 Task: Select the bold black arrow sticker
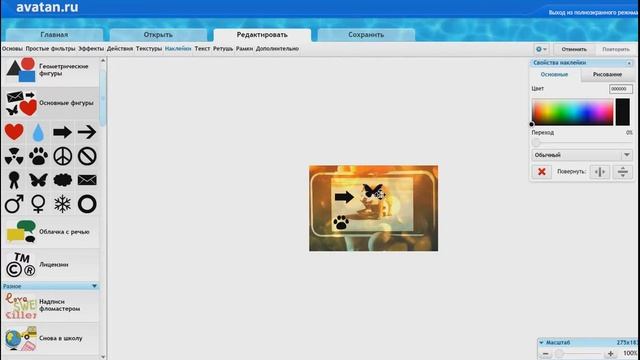pyautogui.click(x=62, y=132)
